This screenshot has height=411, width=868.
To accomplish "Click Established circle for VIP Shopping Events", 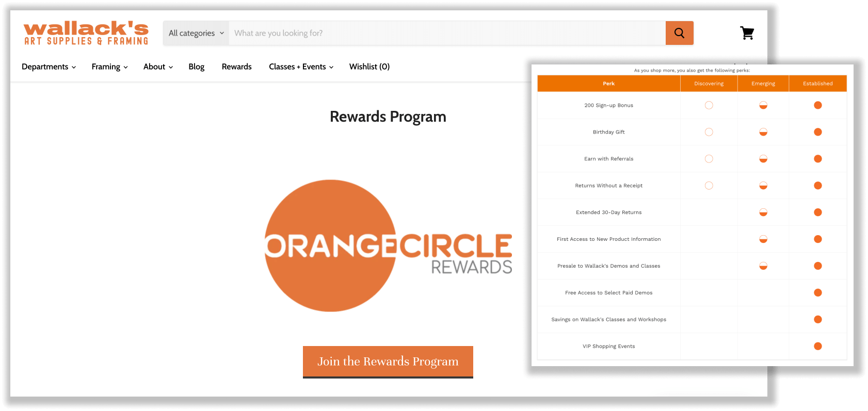I will pyautogui.click(x=818, y=347).
